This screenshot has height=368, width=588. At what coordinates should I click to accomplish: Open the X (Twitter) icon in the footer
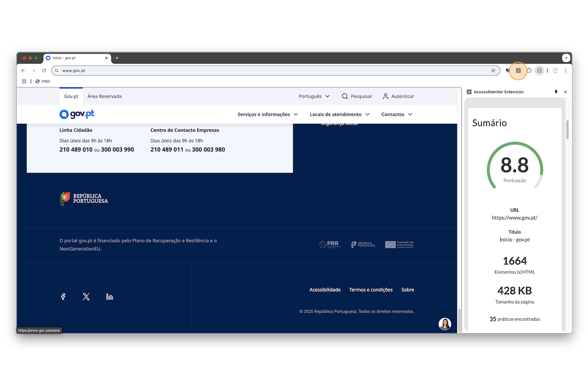(86, 297)
